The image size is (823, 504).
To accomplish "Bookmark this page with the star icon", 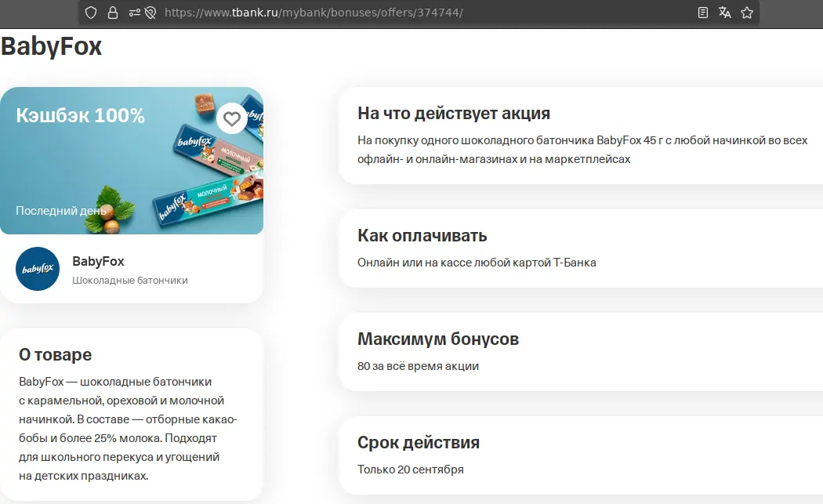I will click(x=747, y=13).
